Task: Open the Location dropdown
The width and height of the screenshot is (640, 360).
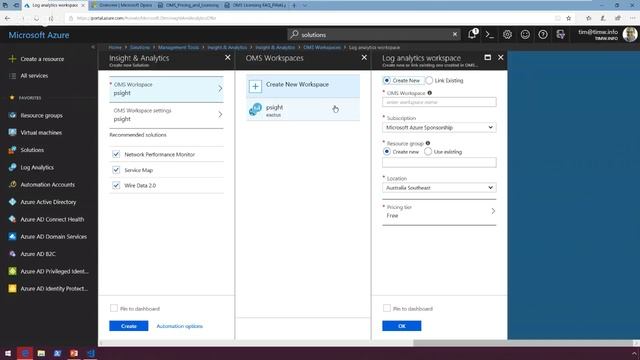Action: coord(439,188)
